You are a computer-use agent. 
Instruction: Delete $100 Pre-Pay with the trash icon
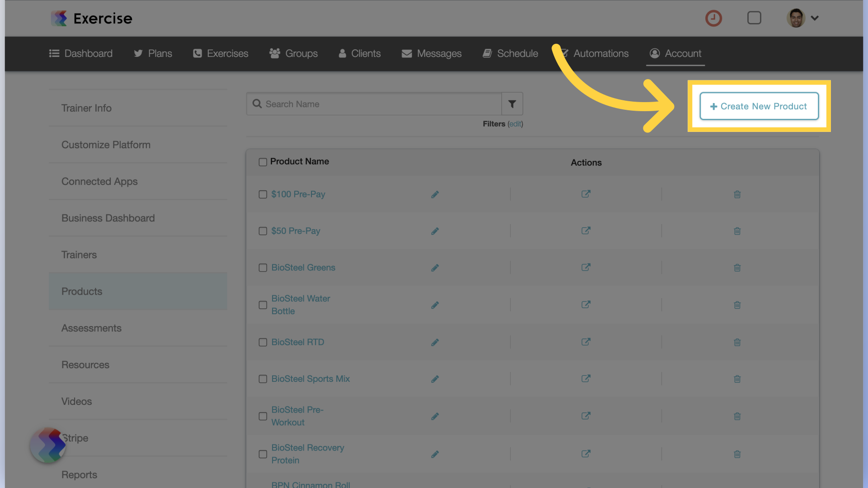click(737, 194)
